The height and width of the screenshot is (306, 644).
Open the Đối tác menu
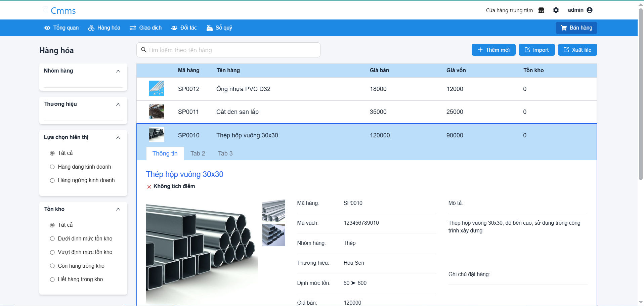point(184,28)
